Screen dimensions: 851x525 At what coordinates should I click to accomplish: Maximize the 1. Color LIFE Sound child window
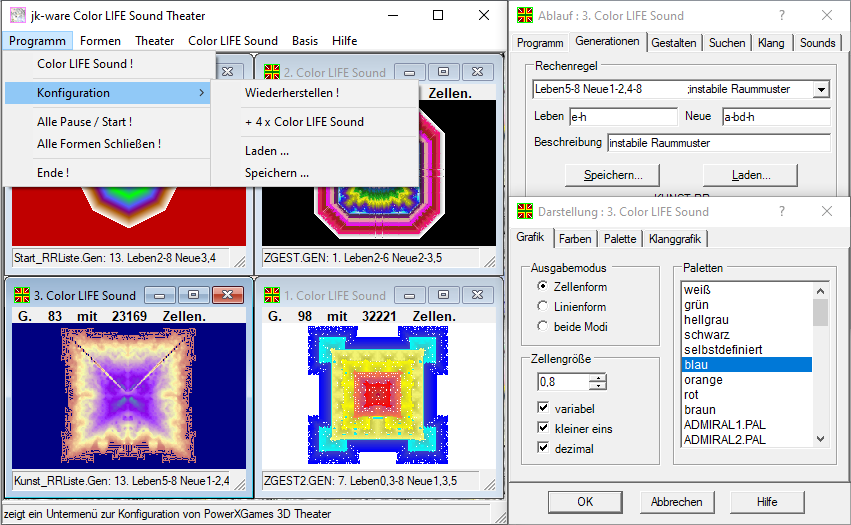point(443,295)
